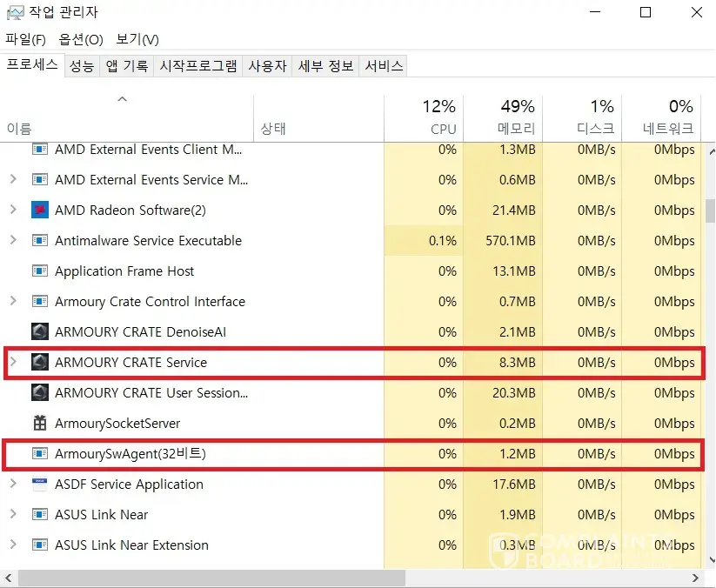Expand the ASUS Link Near process
Screen dimensions: 716x588
pyautogui.click(x=13, y=515)
